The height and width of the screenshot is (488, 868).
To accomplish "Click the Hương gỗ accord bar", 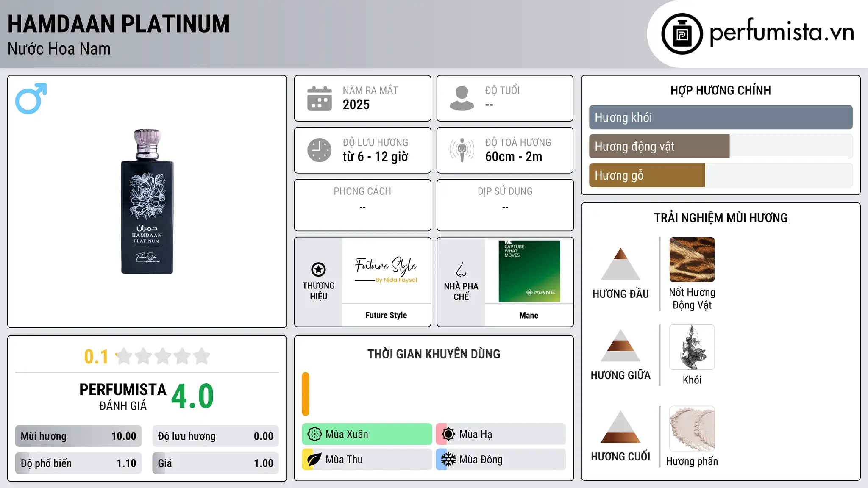I will pyautogui.click(x=721, y=175).
